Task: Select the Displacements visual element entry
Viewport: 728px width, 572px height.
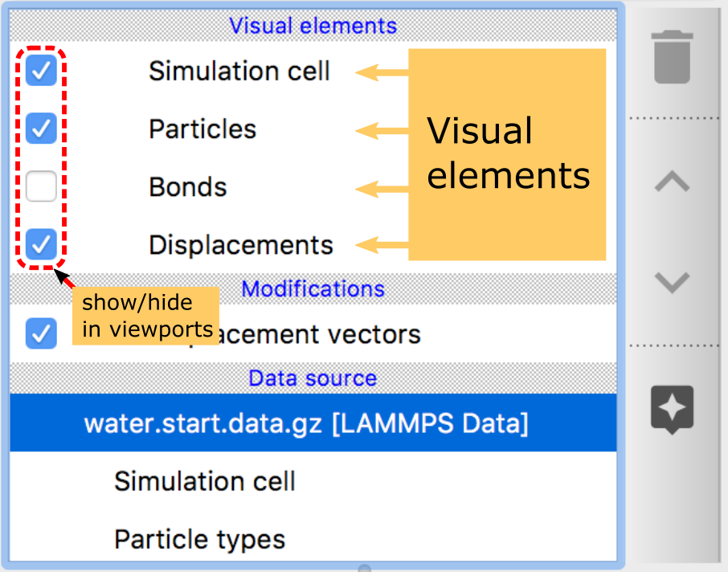Action: pos(241,245)
